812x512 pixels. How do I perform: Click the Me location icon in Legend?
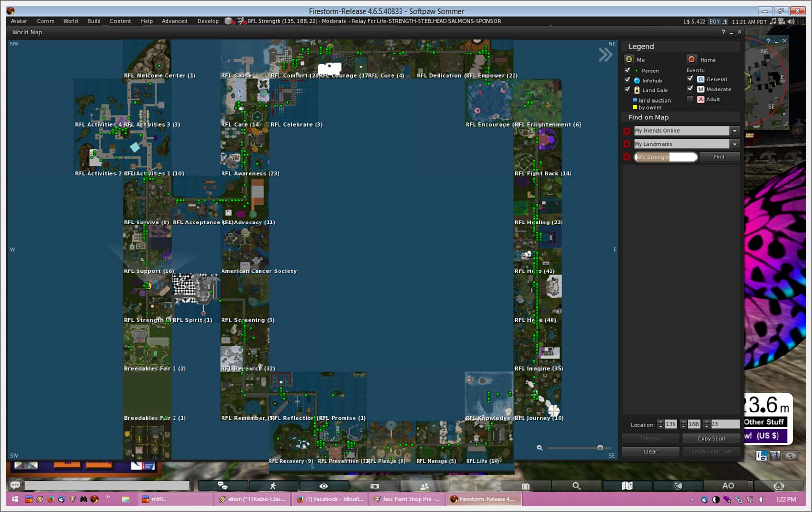click(x=629, y=59)
